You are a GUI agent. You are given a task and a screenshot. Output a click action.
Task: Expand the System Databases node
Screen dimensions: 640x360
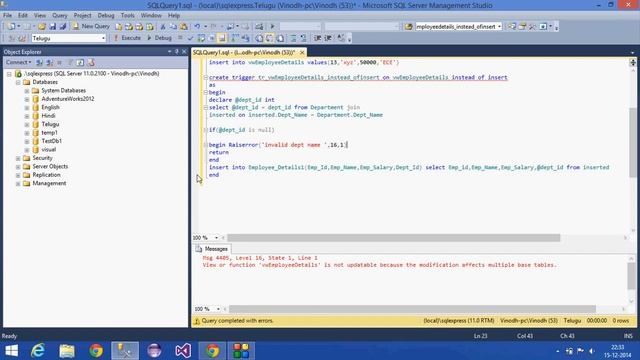coord(27,91)
